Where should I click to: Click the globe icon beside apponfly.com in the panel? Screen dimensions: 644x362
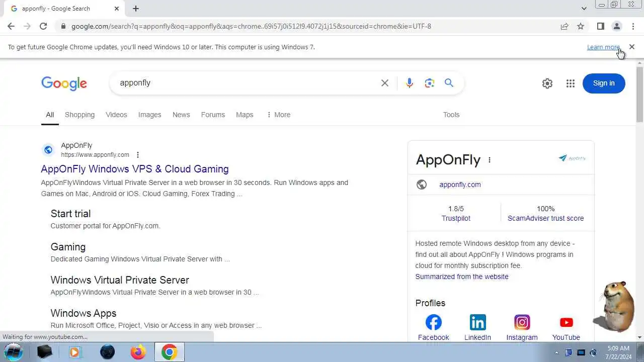point(422,185)
